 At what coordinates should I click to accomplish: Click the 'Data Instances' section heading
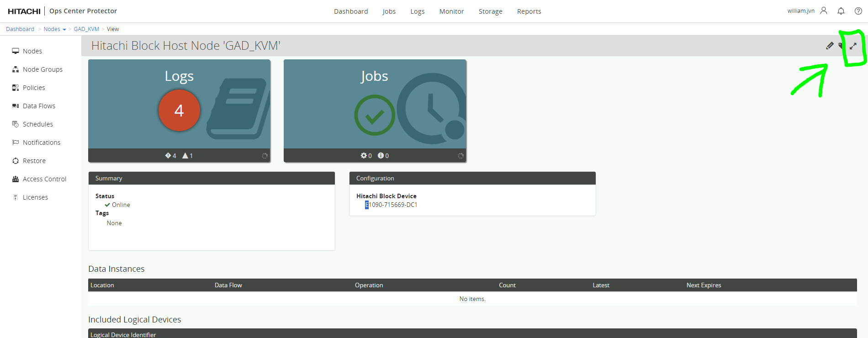pos(116,269)
